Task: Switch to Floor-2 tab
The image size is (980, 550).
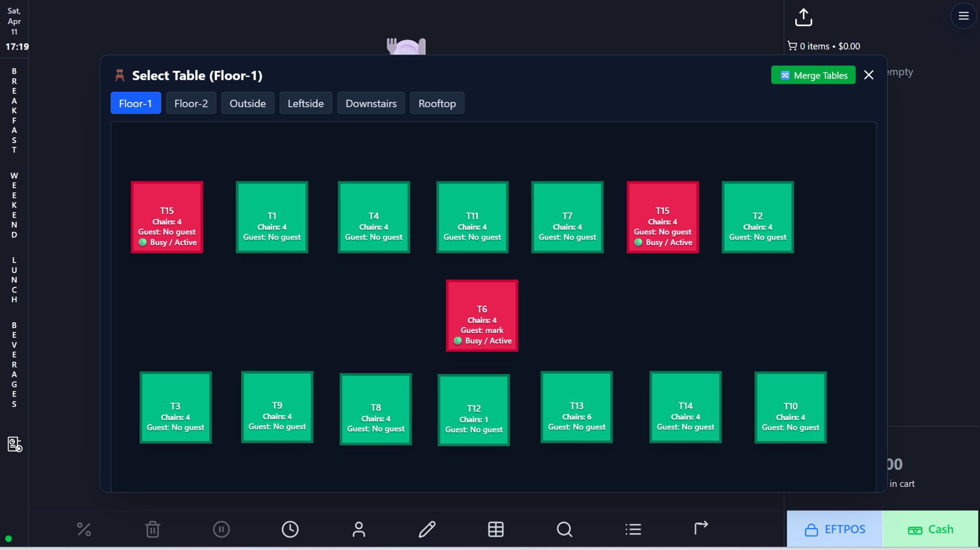Action: pos(191,103)
